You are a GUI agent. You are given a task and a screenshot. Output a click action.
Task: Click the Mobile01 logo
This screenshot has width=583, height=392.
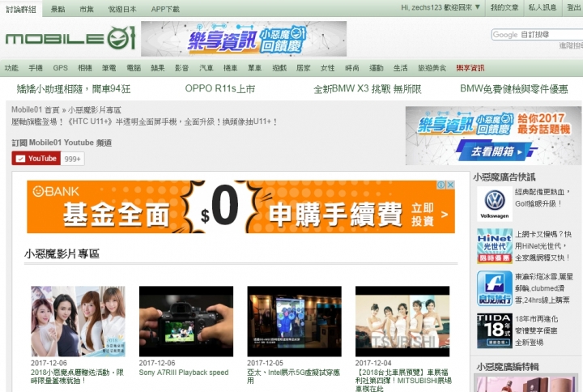pos(70,38)
